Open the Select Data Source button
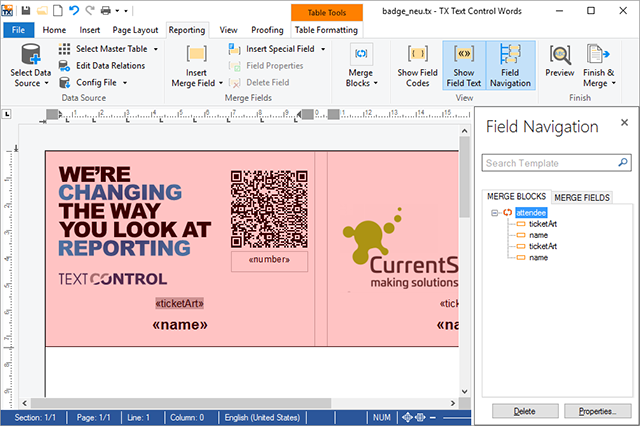This screenshot has width=640, height=426. [30, 65]
